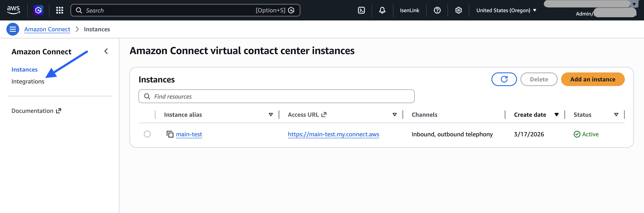Click the AWS home logo
This screenshot has width=644, height=213.
point(13,10)
